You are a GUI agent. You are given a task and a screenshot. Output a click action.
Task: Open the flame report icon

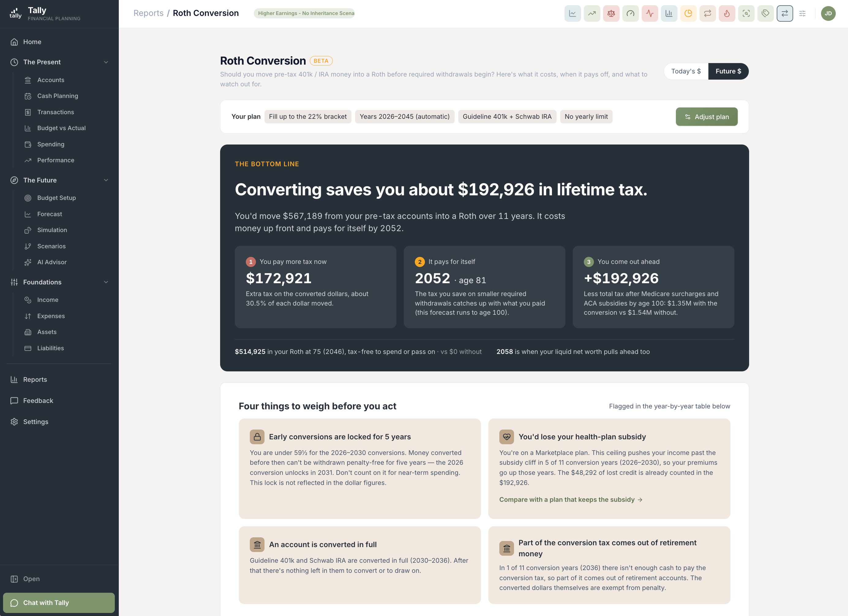coord(727,13)
